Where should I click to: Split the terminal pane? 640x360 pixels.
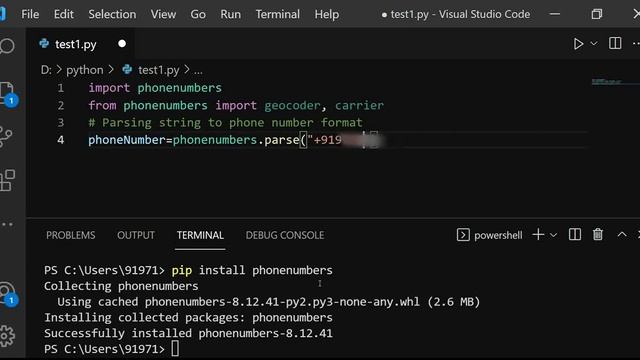pyautogui.click(x=575, y=235)
